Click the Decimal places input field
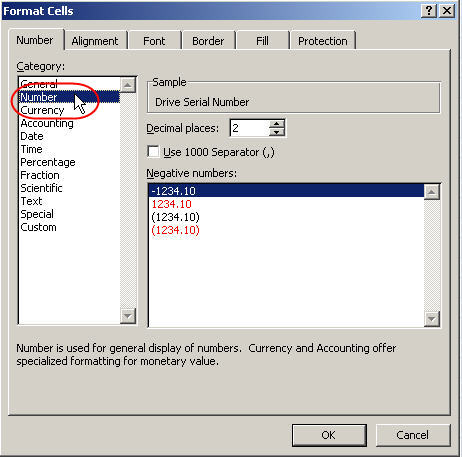The image size is (462, 457). 249,128
